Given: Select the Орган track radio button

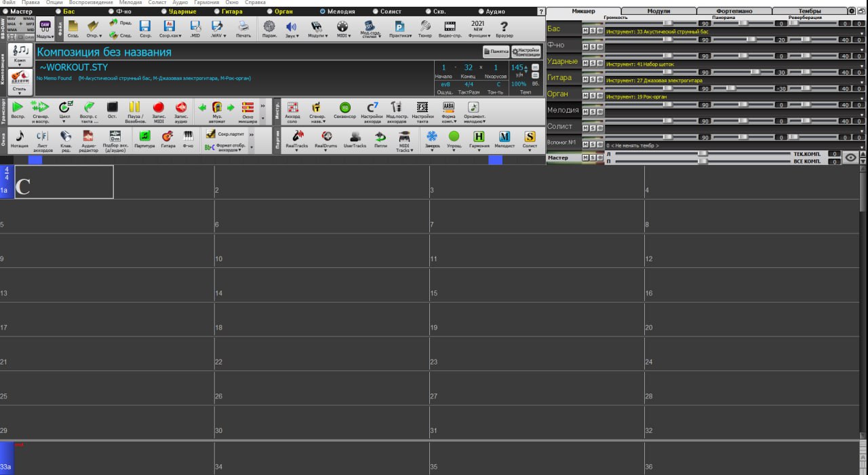Looking at the screenshot, I should 270,12.
